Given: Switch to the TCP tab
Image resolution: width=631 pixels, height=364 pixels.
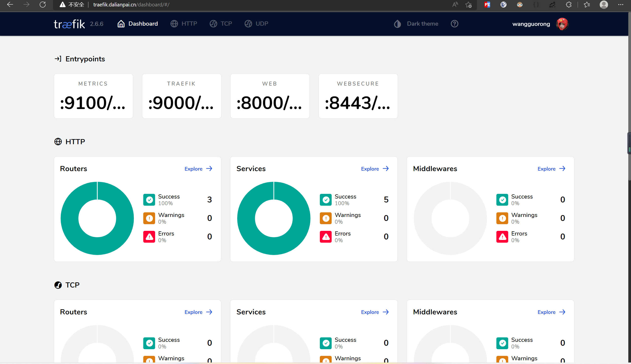Looking at the screenshot, I should [x=221, y=24].
